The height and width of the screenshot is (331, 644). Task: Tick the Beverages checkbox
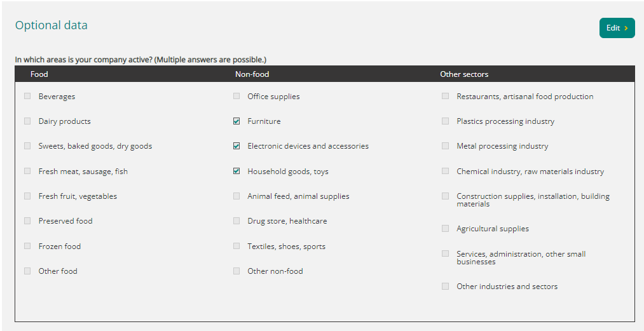pyautogui.click(x=27, y=96)
